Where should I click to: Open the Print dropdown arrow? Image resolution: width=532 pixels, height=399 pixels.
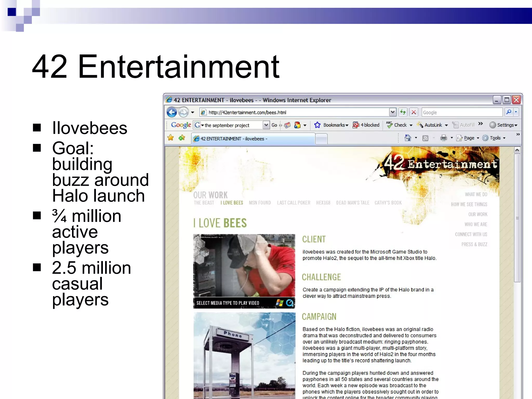pyautogui.click(x=451, y=138)
